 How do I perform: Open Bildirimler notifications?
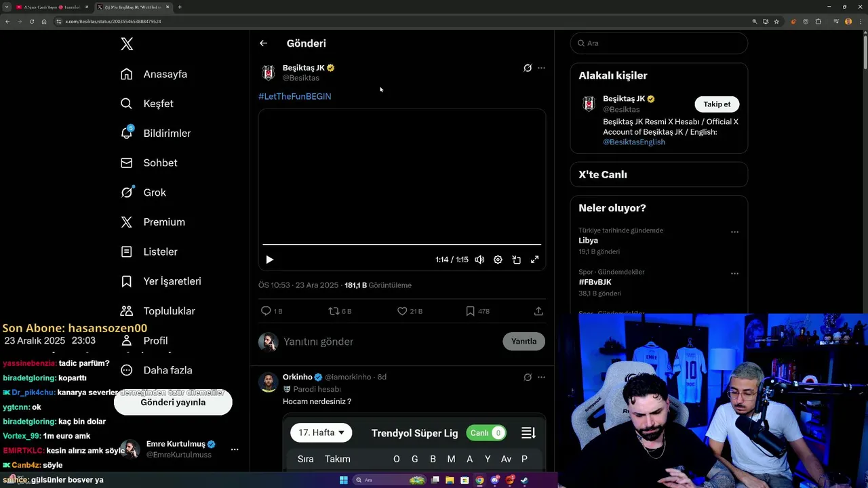pos(155,134)
